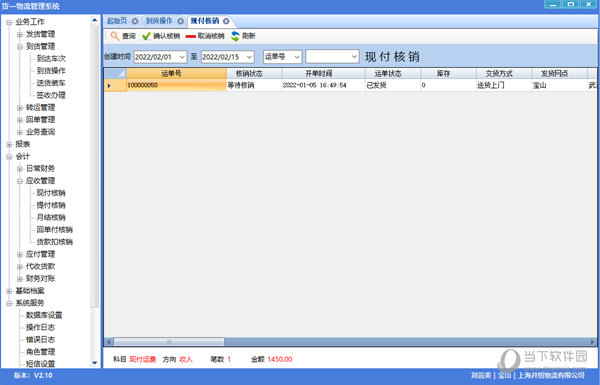Viewport: 600px width, 385px height.
Task: Select 回单付核销 in the tree
Action: click(x=54, y=230)
